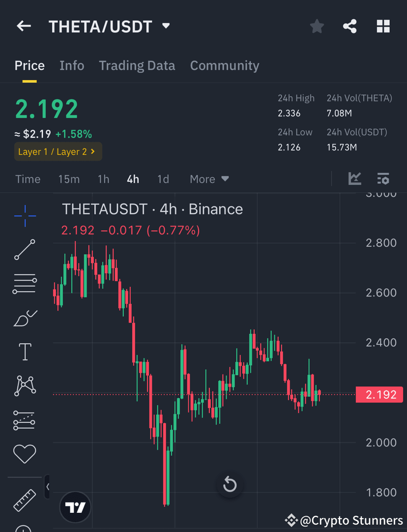
Task: Select the trend line drawing tool
Action: (x=25, y=250)
